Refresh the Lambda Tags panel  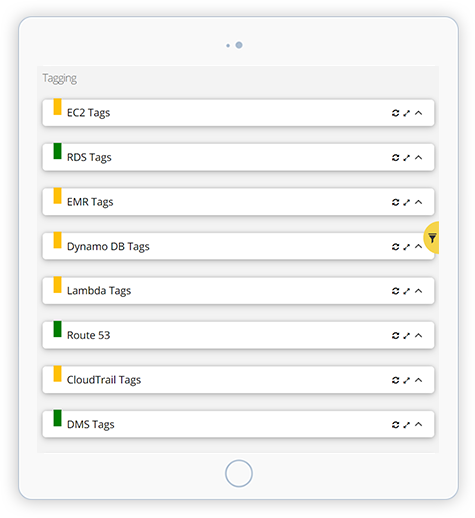point(395,291)
